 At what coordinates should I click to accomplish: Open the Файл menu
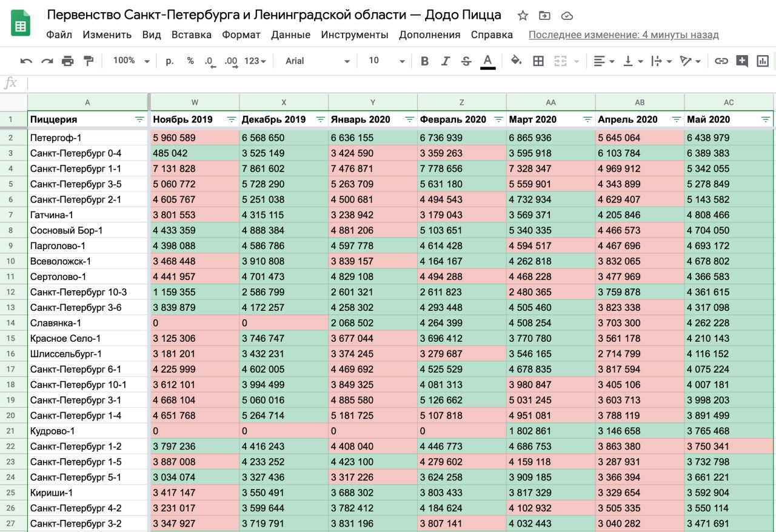point(59,35)
